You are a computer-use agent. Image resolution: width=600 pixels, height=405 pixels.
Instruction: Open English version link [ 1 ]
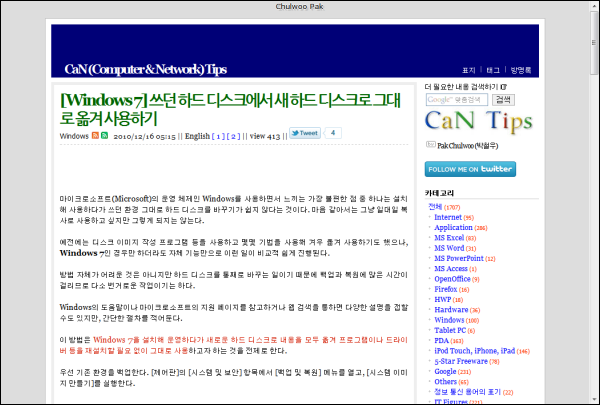(218, 136)
